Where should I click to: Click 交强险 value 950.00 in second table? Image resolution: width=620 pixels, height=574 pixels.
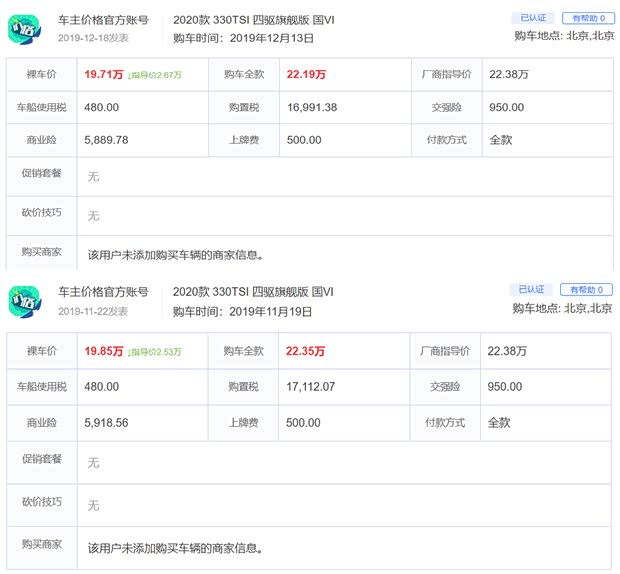(505, 387)
